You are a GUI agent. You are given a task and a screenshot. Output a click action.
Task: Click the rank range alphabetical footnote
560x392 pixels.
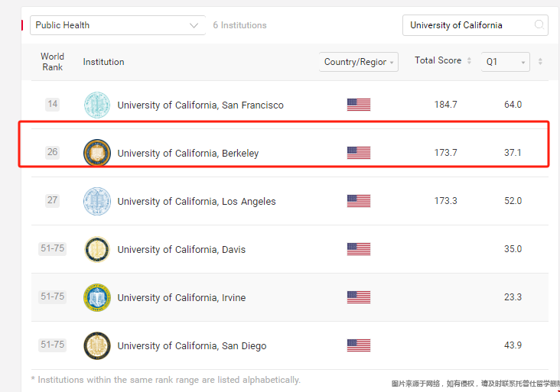pyautogui.click(x=166, y=380)
